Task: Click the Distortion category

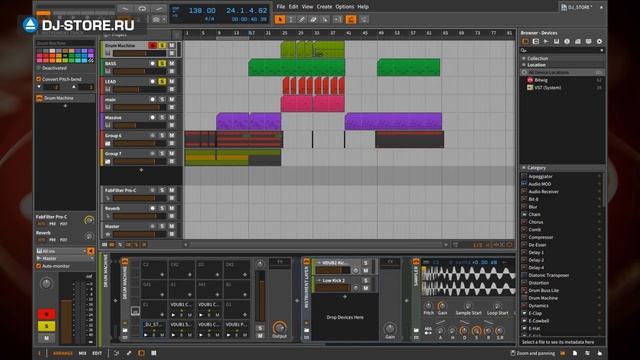Action: point(539,283)
